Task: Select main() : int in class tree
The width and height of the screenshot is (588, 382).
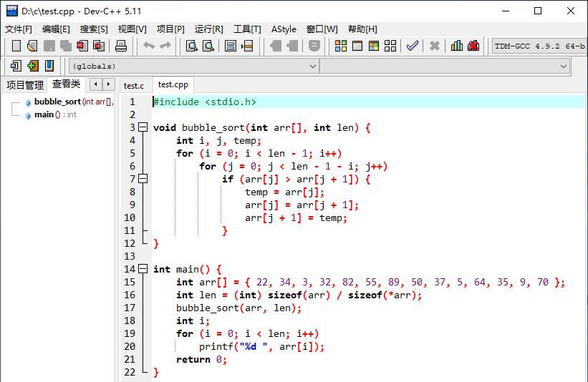Action: click(x=55, y=114)
